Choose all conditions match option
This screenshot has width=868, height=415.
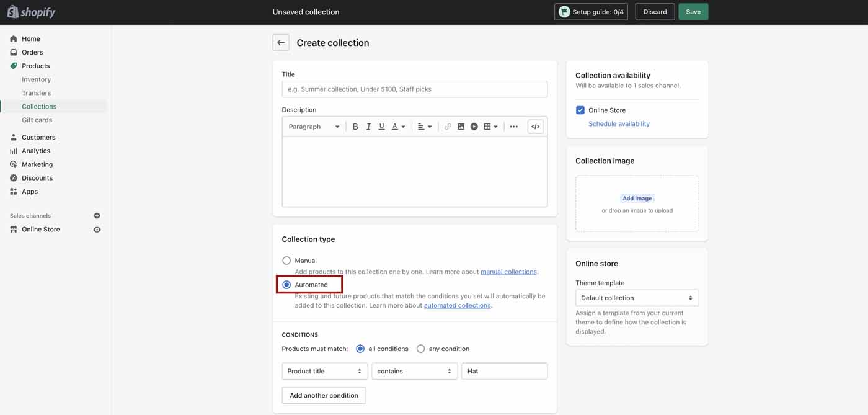360,349
